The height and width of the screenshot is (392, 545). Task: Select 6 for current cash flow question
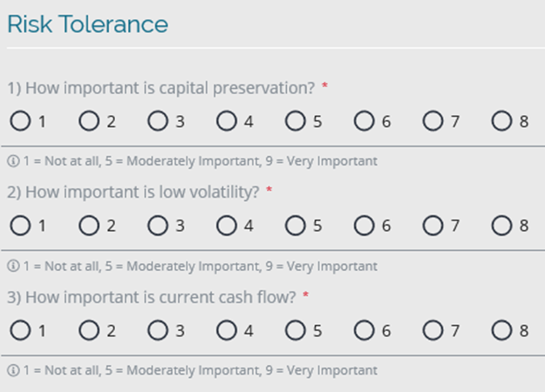(x=364, y=330)
